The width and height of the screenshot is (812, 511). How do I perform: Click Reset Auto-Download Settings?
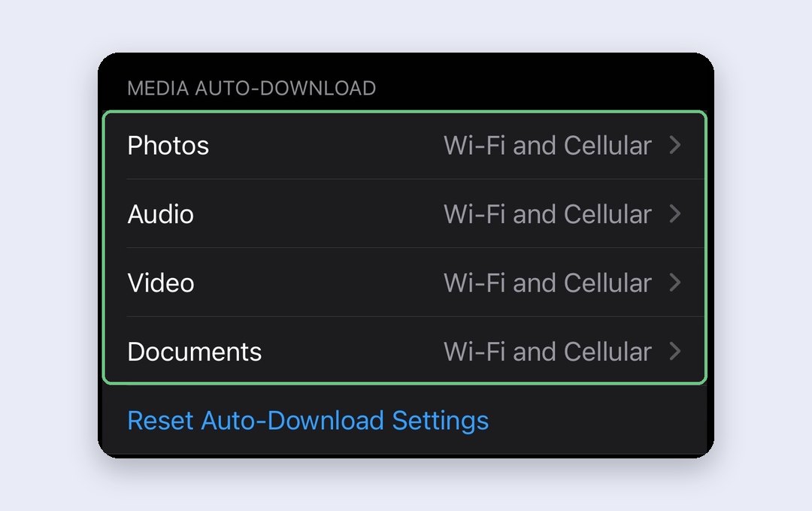pos(308,420)
